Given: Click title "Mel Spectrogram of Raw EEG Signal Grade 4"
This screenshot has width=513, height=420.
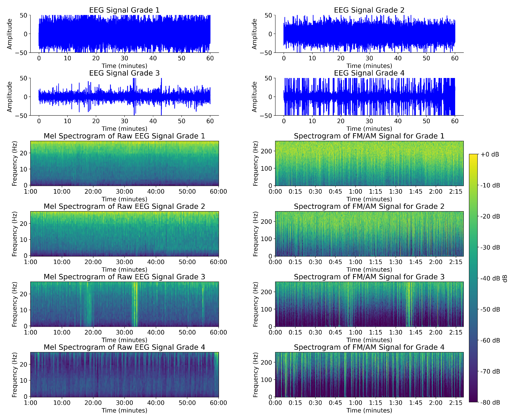Looking at the screenshot, I should [x=124, y=347].
